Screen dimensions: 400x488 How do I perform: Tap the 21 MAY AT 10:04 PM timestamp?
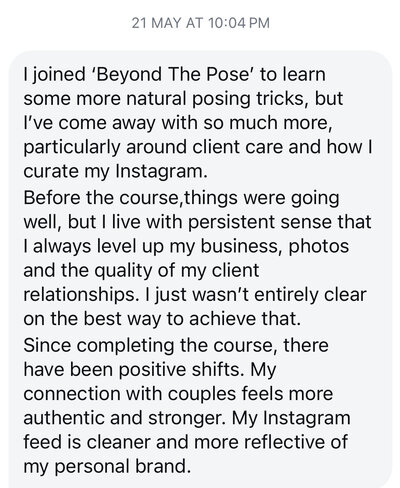200,23
